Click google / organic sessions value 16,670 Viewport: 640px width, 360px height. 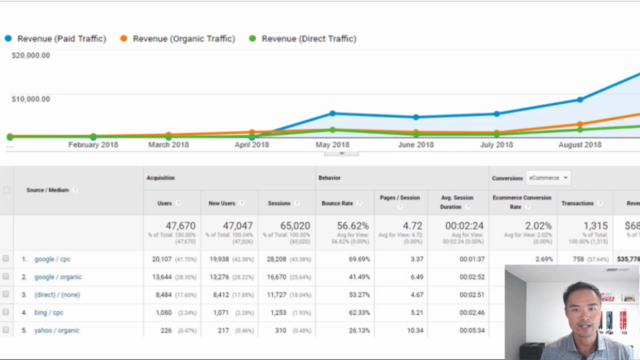coord(276,277)
